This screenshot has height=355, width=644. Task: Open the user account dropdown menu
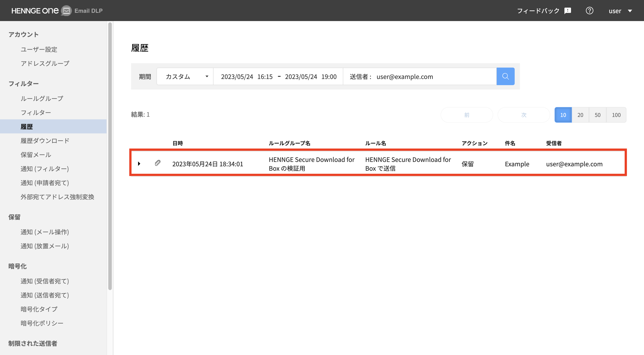click(621, 11)
